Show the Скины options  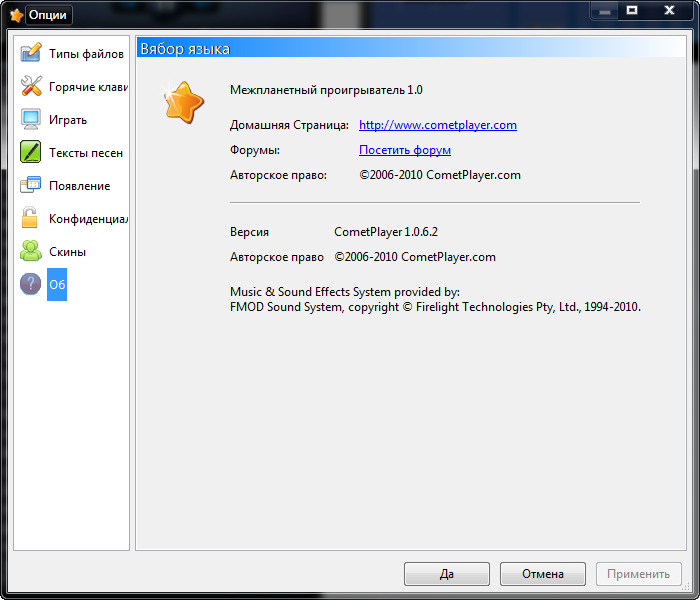(67, 252)
